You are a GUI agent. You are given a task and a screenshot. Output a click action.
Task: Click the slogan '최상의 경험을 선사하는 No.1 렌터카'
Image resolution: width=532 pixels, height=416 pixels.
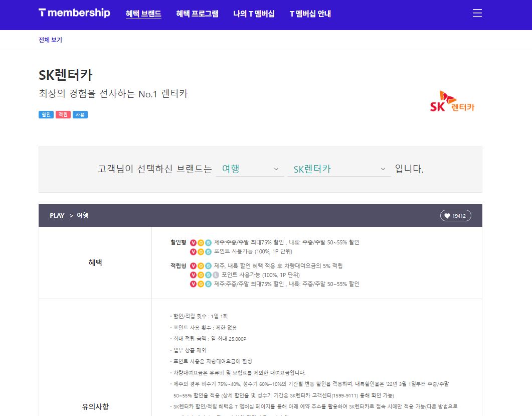(113, 94)
